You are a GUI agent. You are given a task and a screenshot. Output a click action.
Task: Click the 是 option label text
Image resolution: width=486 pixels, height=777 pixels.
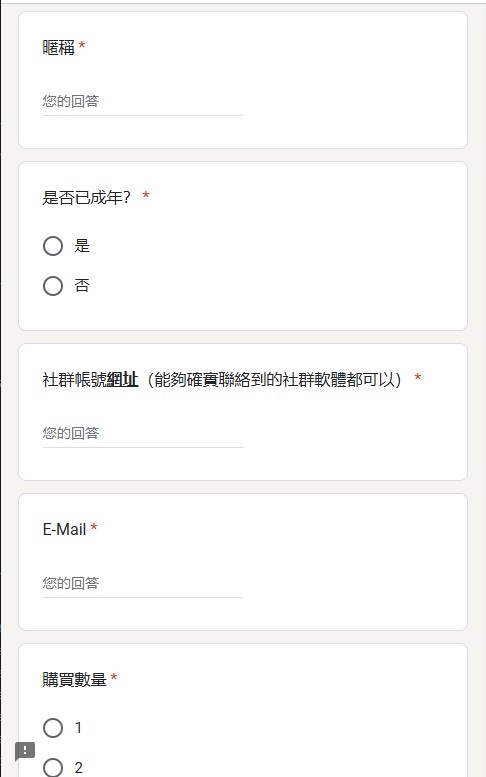82,246
